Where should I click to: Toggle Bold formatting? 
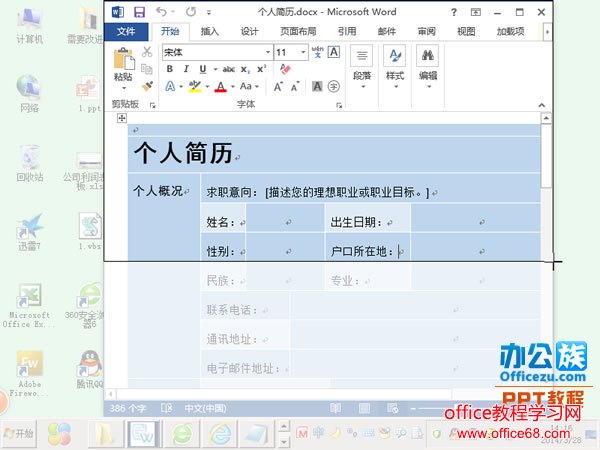(170, 69)
